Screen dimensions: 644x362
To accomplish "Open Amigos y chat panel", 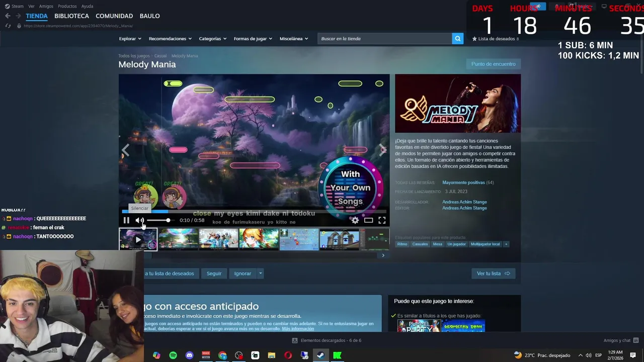I will [x=621, y=340].
